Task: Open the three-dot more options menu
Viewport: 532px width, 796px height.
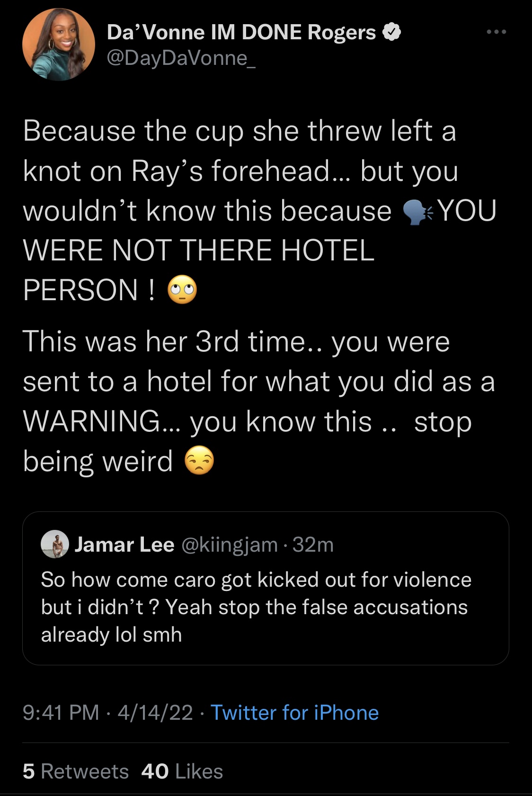Action: [497, 32]
